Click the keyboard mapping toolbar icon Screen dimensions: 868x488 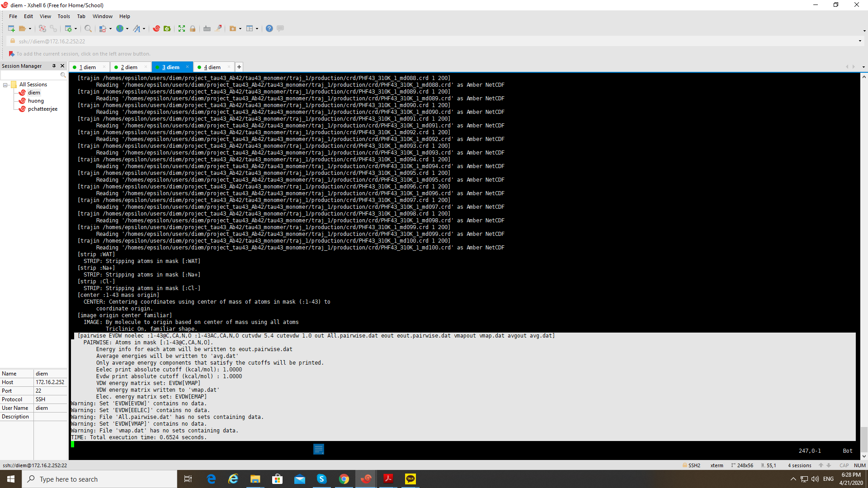tap(207, 28)
